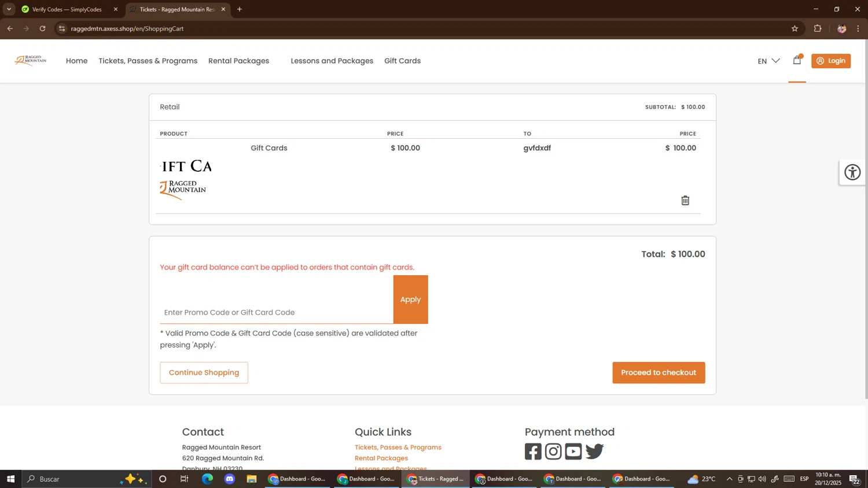Open Microsoft Edge from taskbar
The width and height of the screenshot is (868, 488).
pyautogui.click(x=207, y=479)
